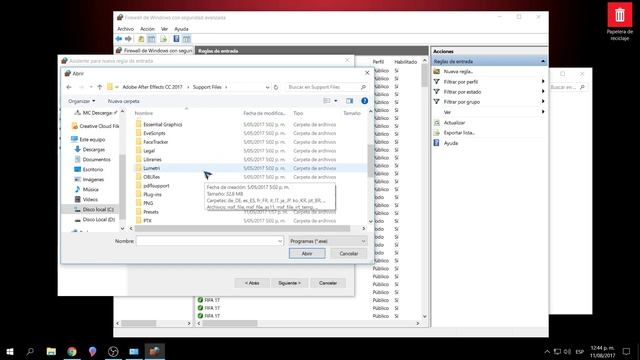
Task: Open the Acción menu
Action: [x=147, y=29]
